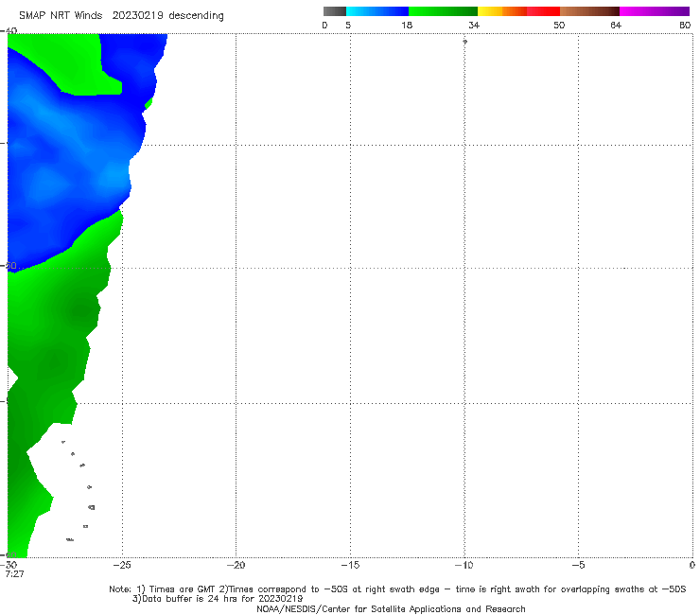This screenshot has width=700, height=615.
Task: Click the magenta-purple 64-80 color bar segment
Action: click(655, 11)
